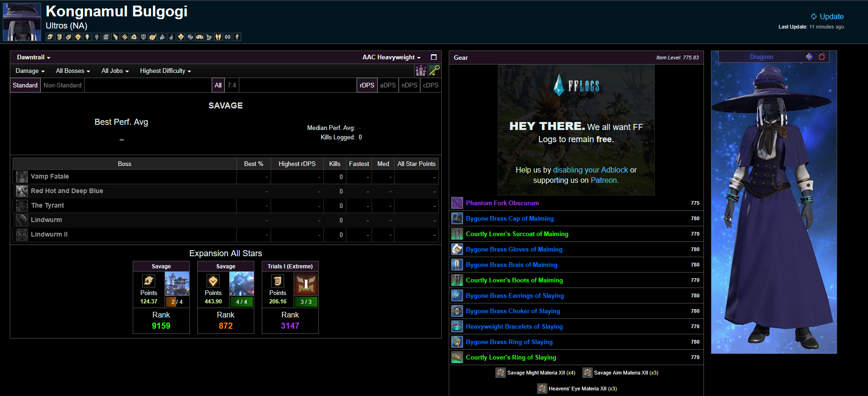This screenshot has width=868, height=396.
Task: Click the Bygone Brass Gloves item icon
Action: (x=457, y=249)
